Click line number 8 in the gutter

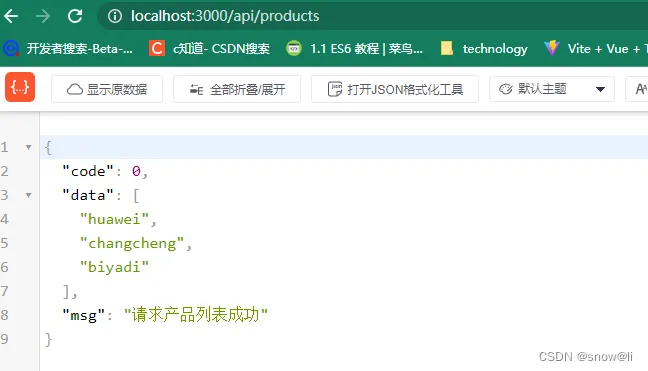(5, 315)
